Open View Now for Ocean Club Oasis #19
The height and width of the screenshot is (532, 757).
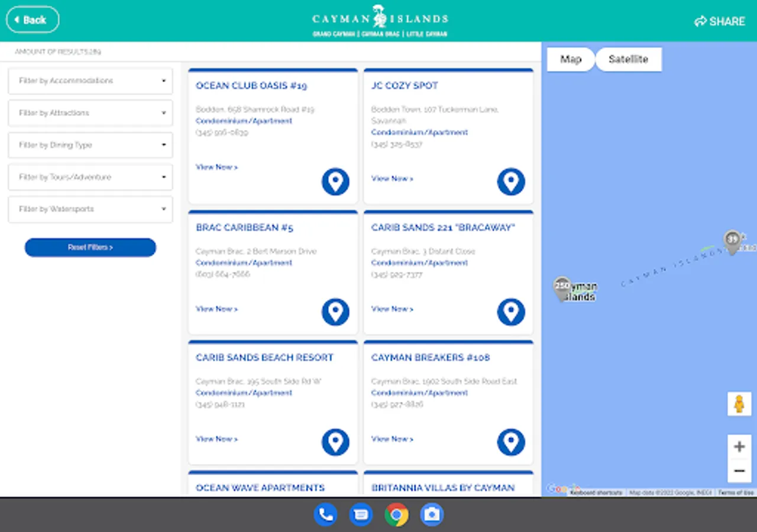pyautogui.click(x=216, y=167)
